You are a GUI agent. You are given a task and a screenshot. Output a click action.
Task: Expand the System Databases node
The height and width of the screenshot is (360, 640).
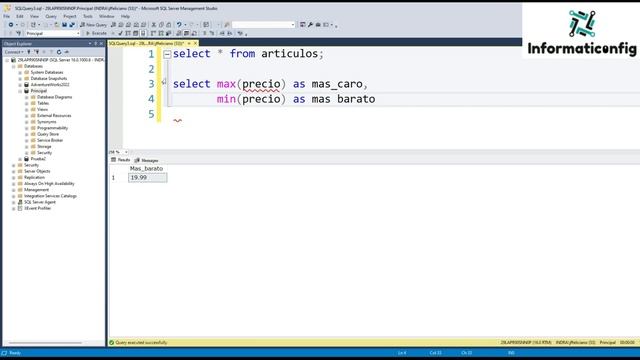20,72
